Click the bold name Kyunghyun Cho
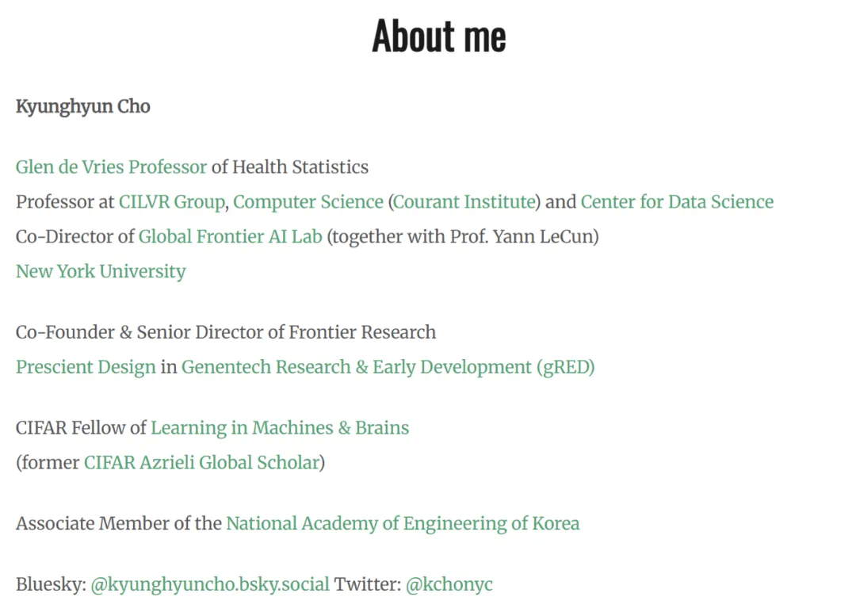The height and width of the screenshot is (616, 856). coord(83,106)
